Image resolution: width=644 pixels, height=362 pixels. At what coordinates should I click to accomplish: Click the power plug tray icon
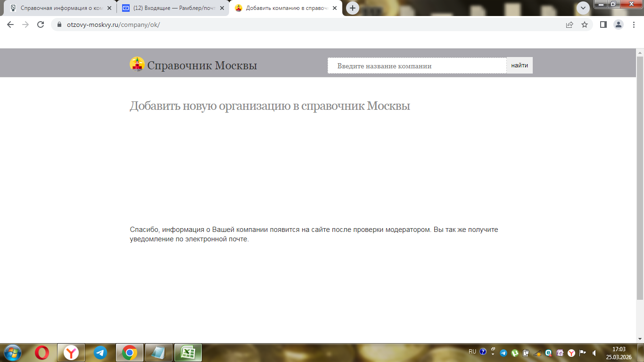pyautogui.click(x=526, y=353)
